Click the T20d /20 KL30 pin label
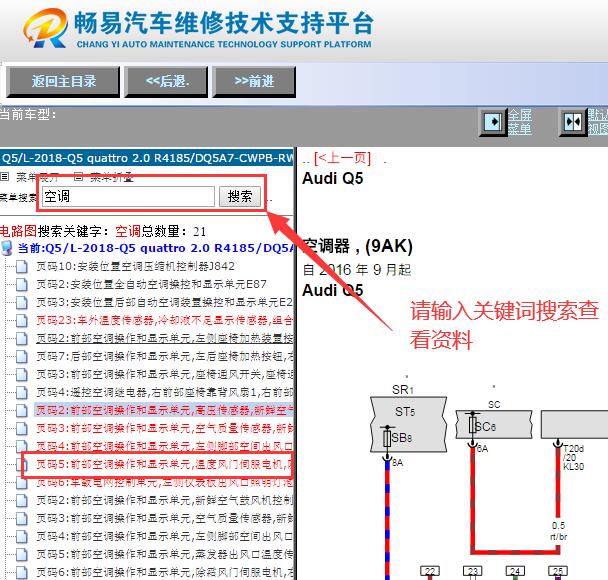The height and width of the screenshot is (580, 608). pyautogui.click(x=573, y=457)
